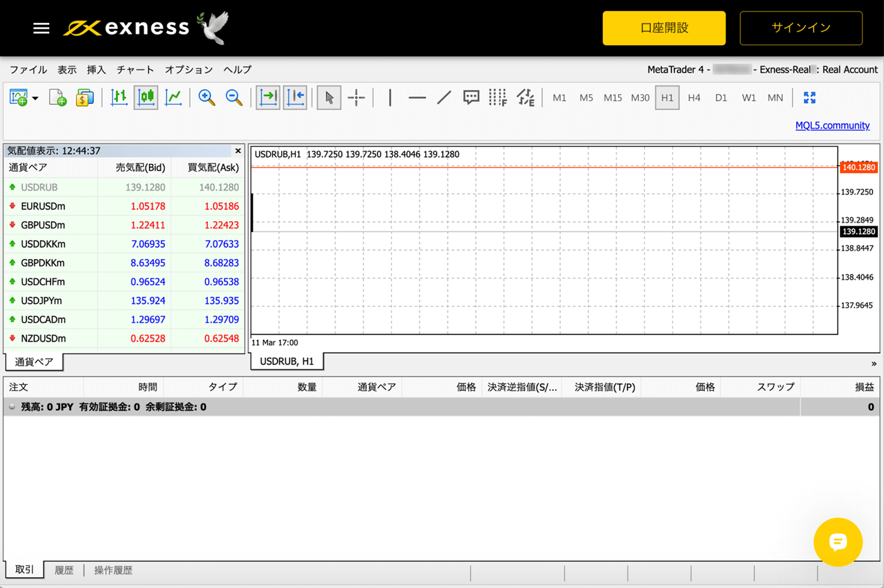
Task: Select the NZDUSDm row
Action: click(124, 339)
